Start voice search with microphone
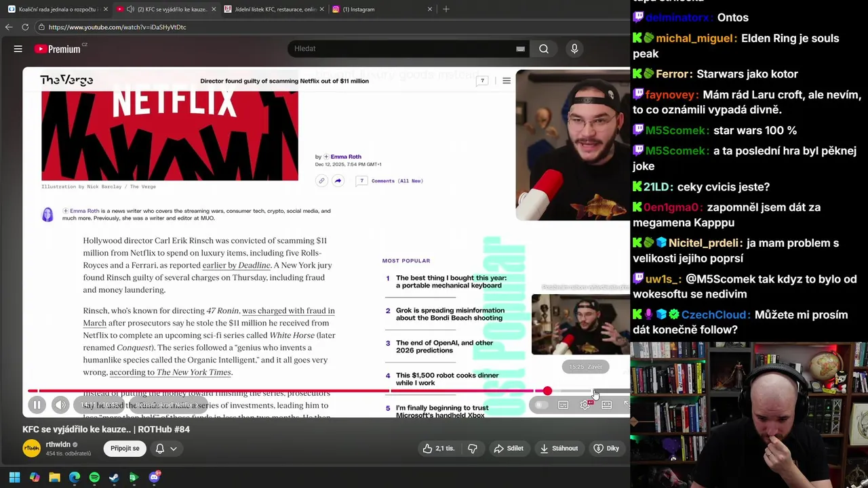The image size is (868, 488). [x=574, y=49]
